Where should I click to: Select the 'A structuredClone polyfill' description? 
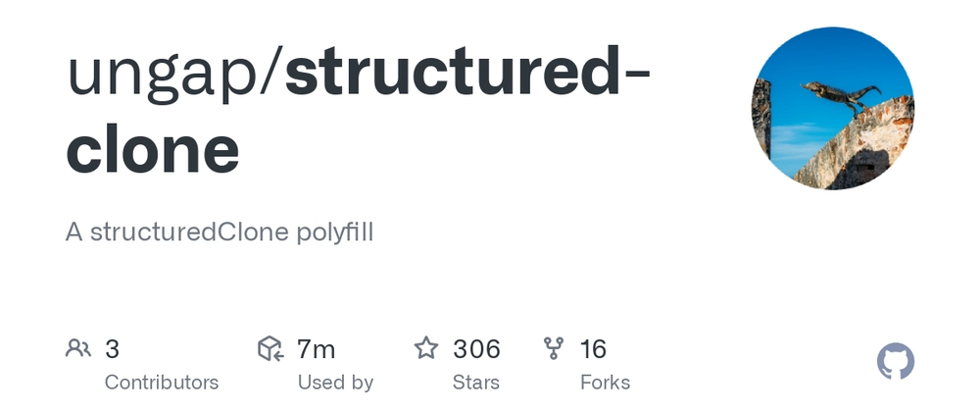[220, 232]
